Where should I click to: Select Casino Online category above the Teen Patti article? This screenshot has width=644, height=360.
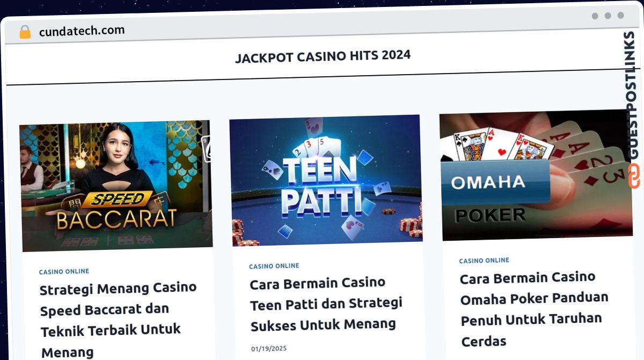[274, 266]
